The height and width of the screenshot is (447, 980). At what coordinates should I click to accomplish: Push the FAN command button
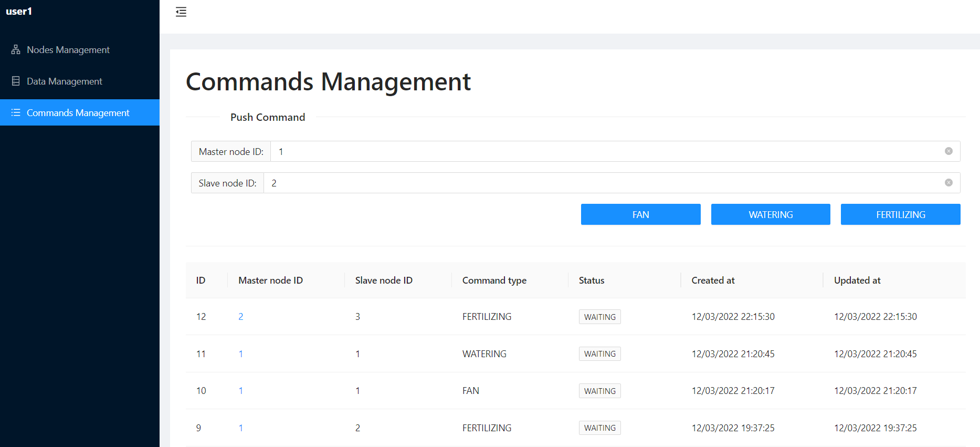pyautogui.click(x=640, y=214)
